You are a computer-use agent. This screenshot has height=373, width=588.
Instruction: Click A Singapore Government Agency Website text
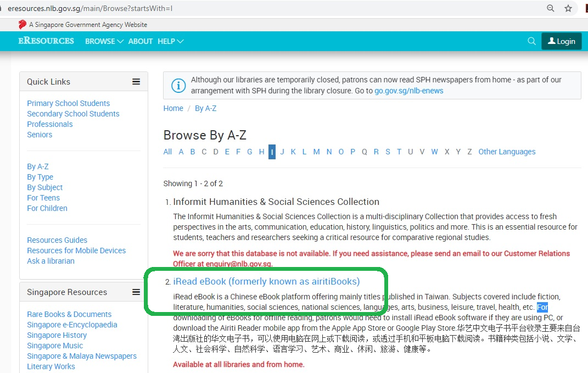point(88,25)
